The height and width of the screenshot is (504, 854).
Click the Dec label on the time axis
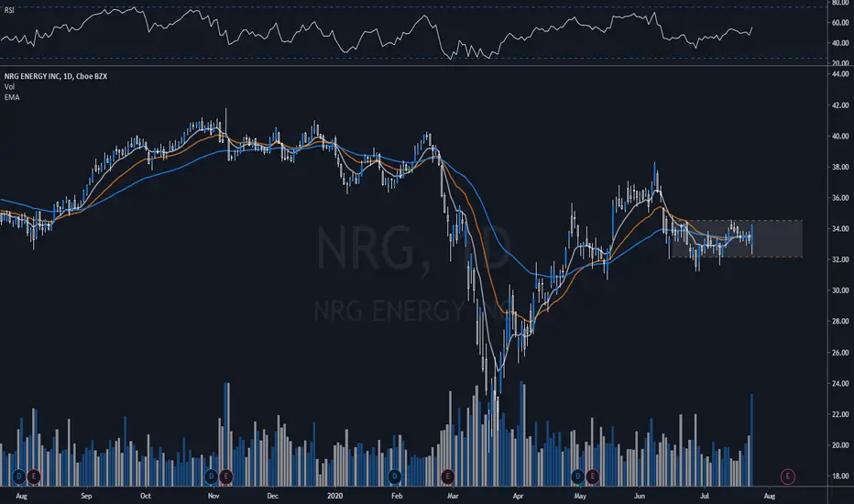point(272,496)
